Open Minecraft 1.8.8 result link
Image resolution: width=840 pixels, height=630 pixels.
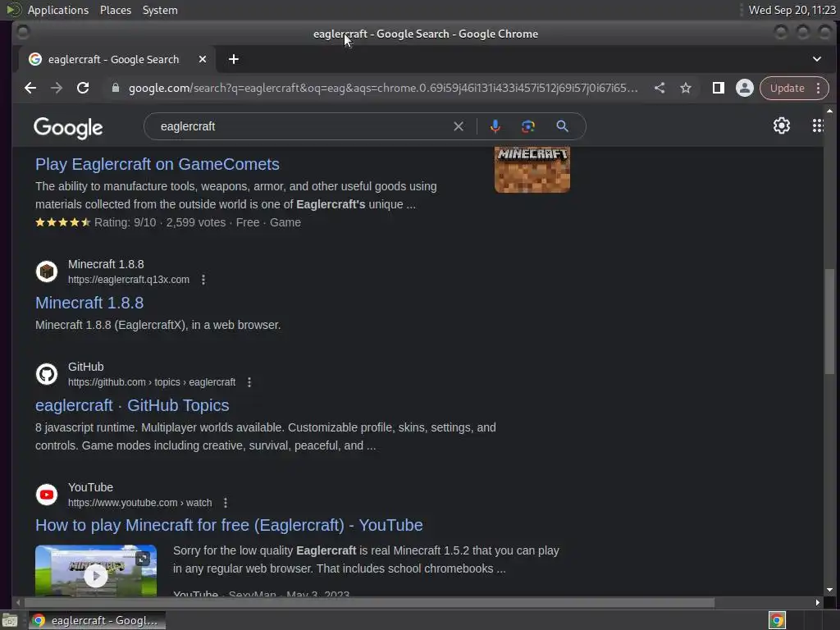point(89,303)
